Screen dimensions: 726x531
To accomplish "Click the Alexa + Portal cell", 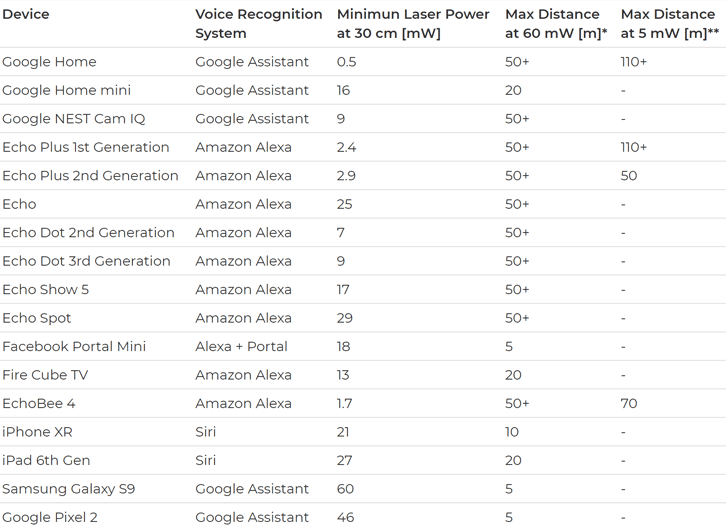I will pos(241,347).
